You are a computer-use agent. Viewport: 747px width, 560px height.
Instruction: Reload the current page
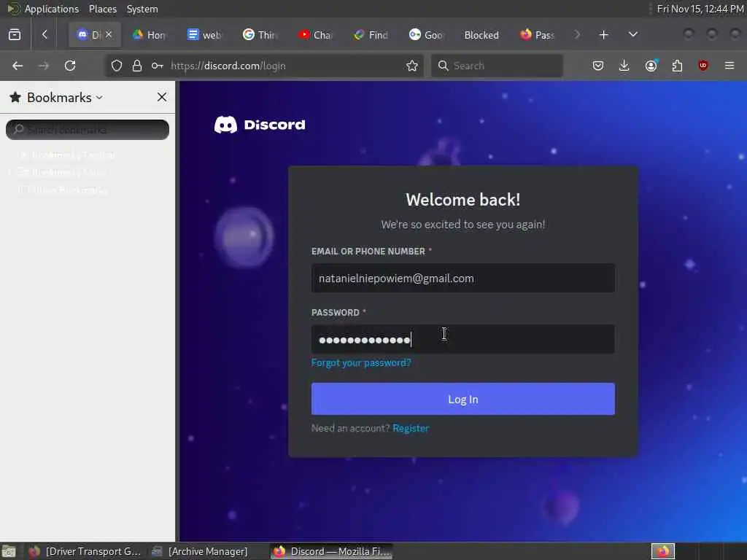[70, 66]
